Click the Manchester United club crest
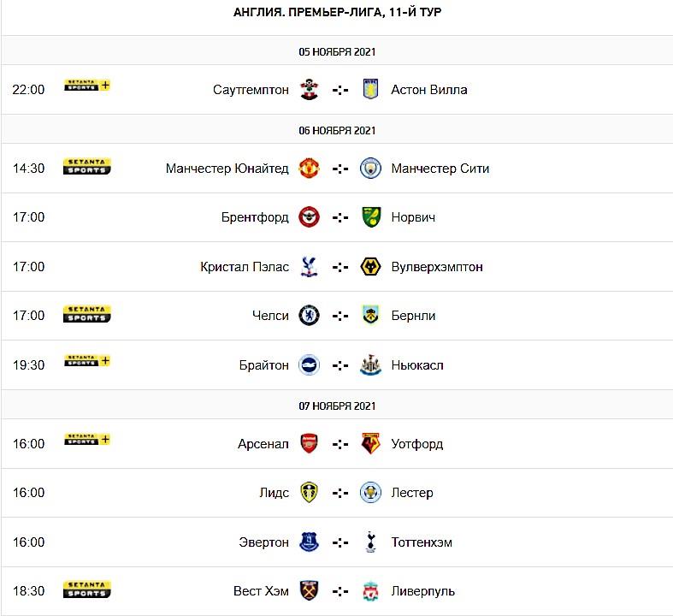This screenshot has height=616, width=673. point(309,169)
